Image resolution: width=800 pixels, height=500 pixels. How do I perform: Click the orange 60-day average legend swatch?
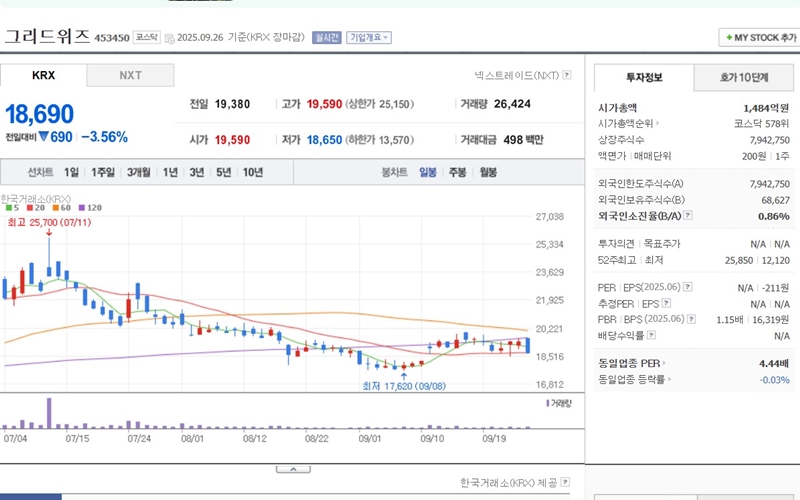pos(56,208)
